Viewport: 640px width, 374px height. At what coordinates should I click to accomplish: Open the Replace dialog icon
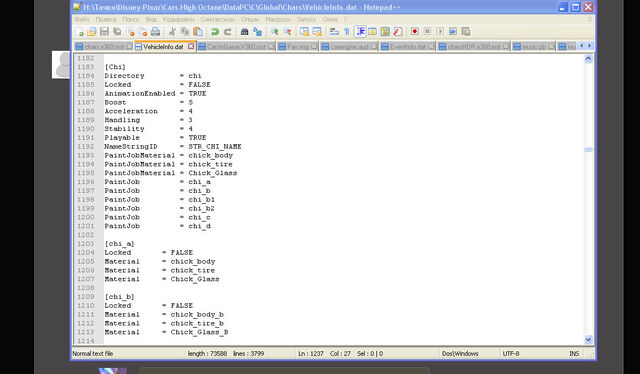257,31
